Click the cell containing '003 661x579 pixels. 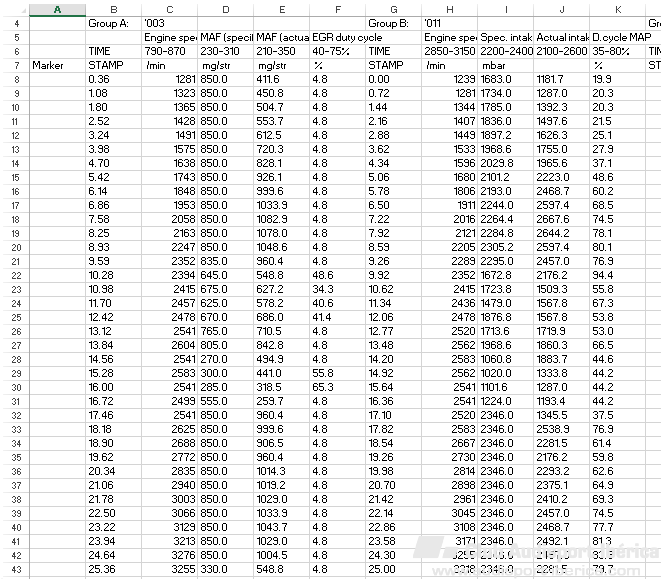(x=169, y=22)
